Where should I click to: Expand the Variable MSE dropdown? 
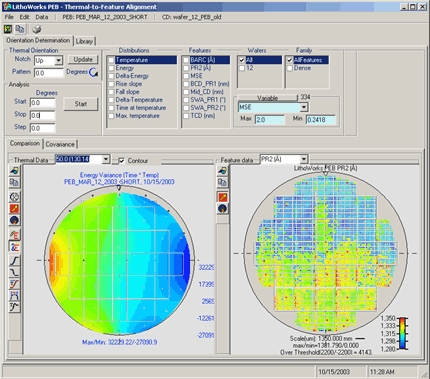(304, 107)
